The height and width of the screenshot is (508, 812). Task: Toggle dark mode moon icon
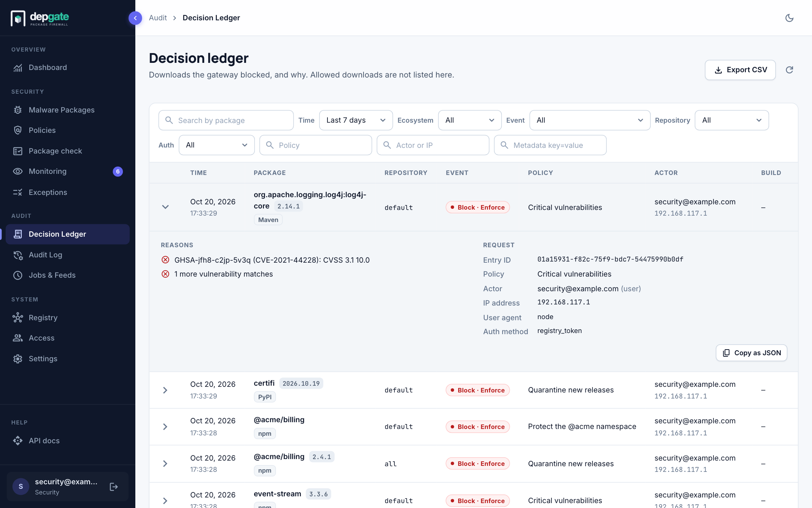click(789, 18)
